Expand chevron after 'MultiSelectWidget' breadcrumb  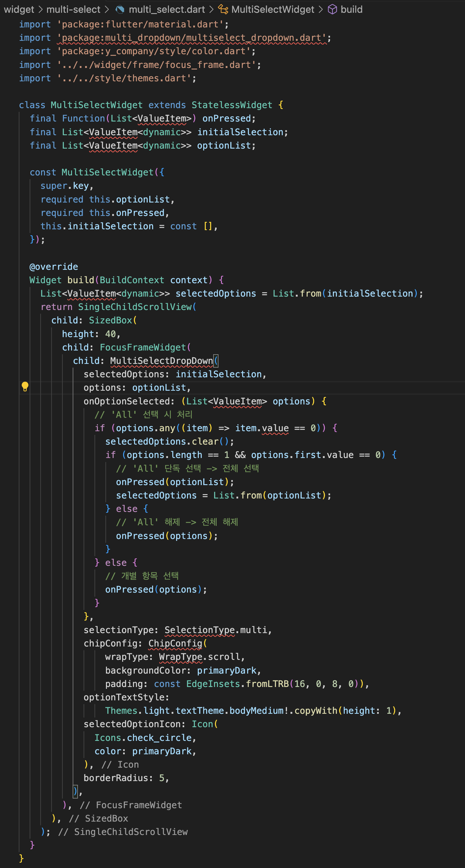coord(321,9)
